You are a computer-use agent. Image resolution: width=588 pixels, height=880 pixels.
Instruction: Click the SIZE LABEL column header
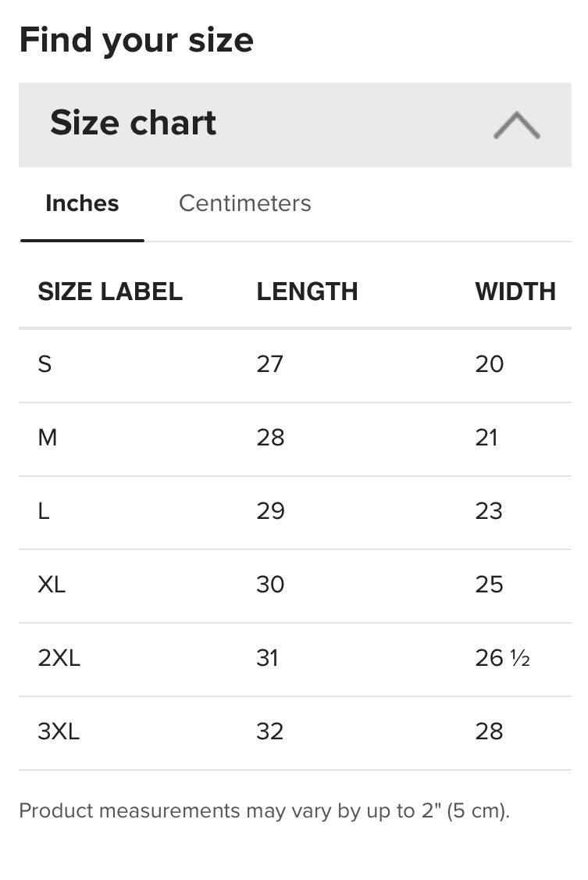[x=110, y=292]
